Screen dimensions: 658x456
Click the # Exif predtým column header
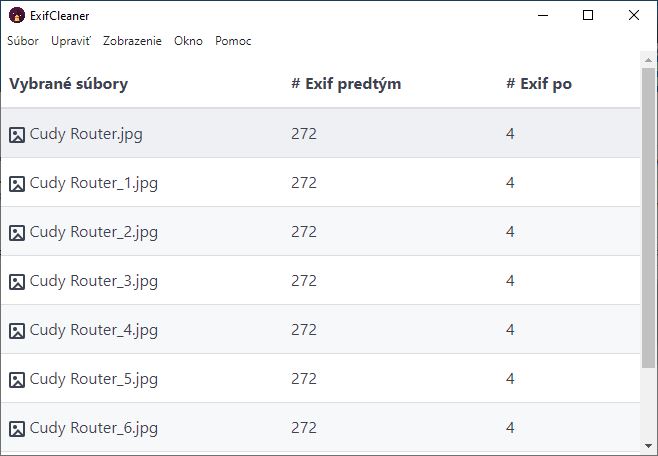[346, 84]
